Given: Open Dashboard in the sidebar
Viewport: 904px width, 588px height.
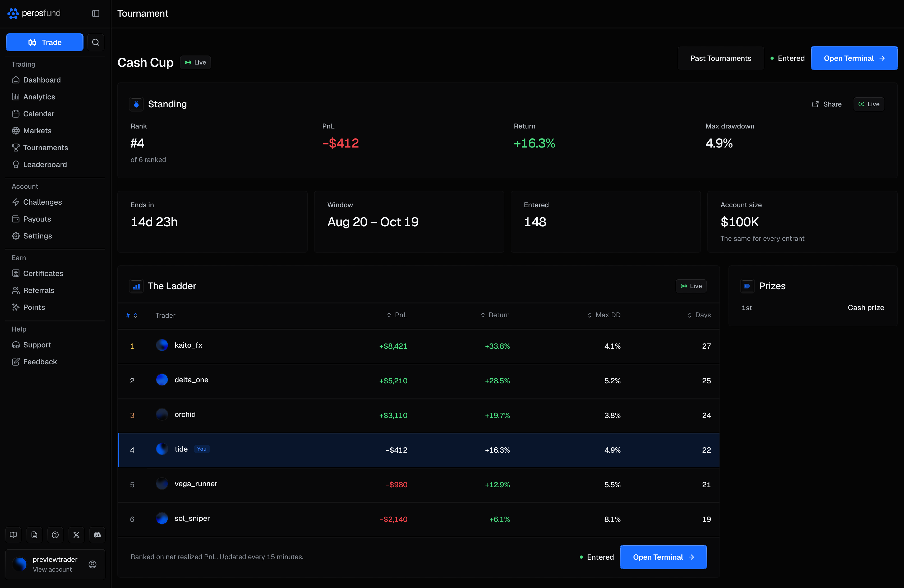Looking at the screenshot, I should [56, 80].
